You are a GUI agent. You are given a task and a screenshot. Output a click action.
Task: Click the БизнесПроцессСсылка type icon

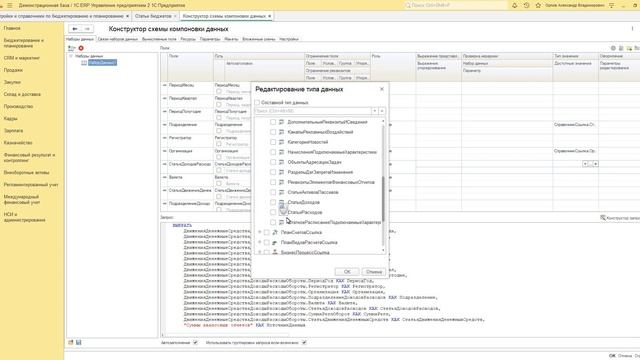[x=275, y=252]
